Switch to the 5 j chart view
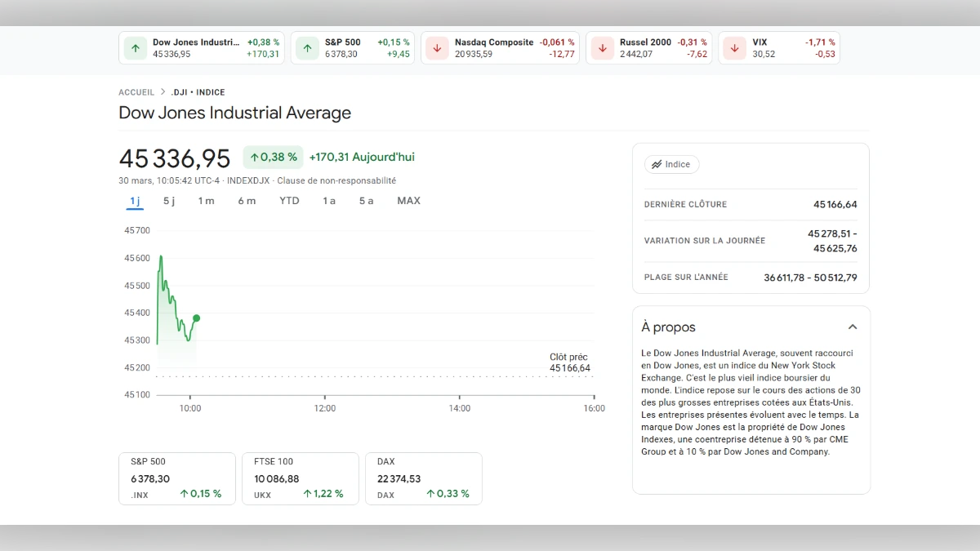This screenshot has height=551, width=980. [168, 200]
